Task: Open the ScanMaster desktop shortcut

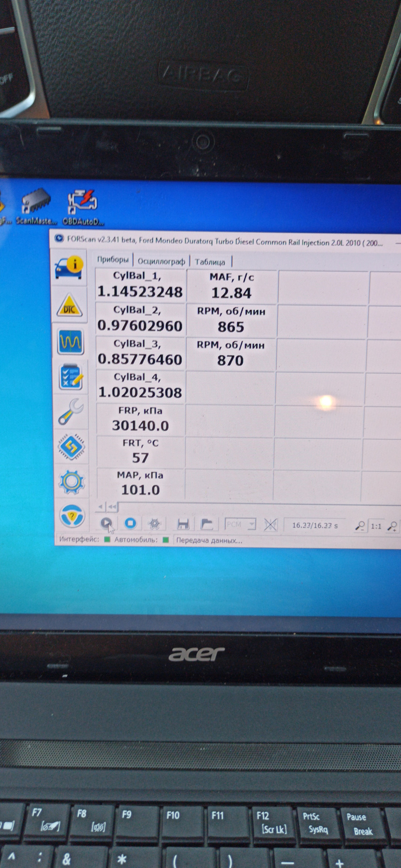Action: (x=36, y=207)
